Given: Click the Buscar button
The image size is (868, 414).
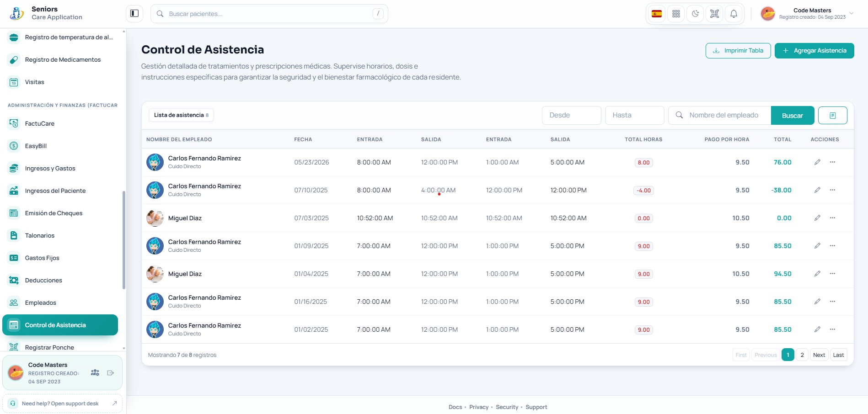Looking at the screenshot, I should pos(793,115).
